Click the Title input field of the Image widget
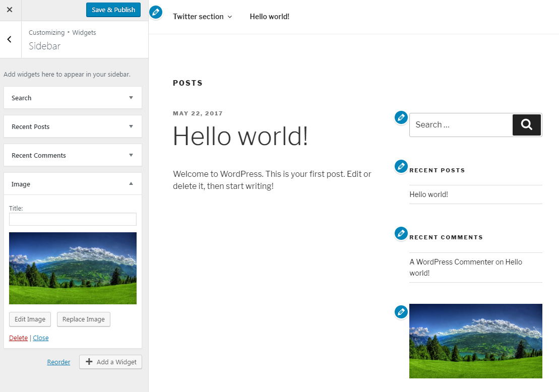The image size is (559, 392). tap(73, 219)
